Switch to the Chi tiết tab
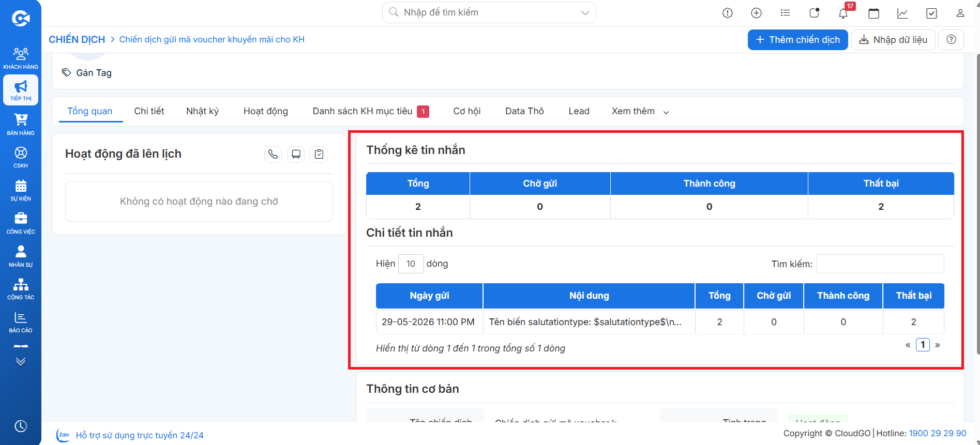Viewport: 980px width, 445px height. click(x=149, y=111)
